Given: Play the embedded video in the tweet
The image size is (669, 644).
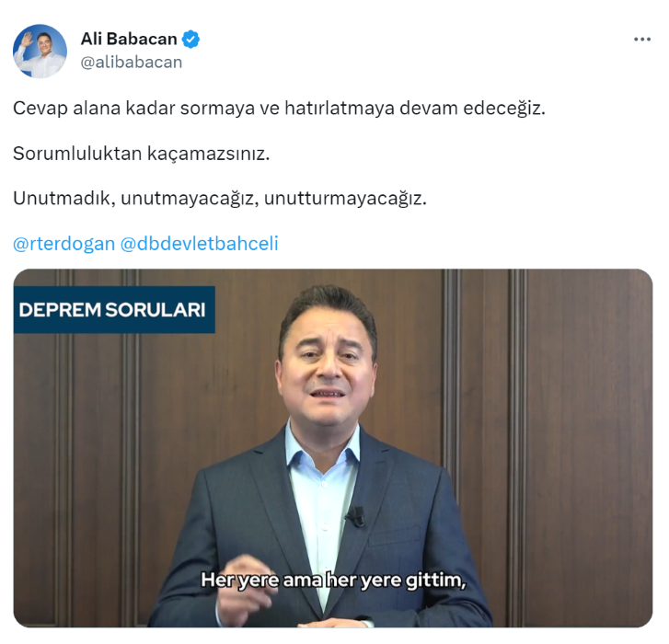Looking at the screenshot, I should [333, 448].
